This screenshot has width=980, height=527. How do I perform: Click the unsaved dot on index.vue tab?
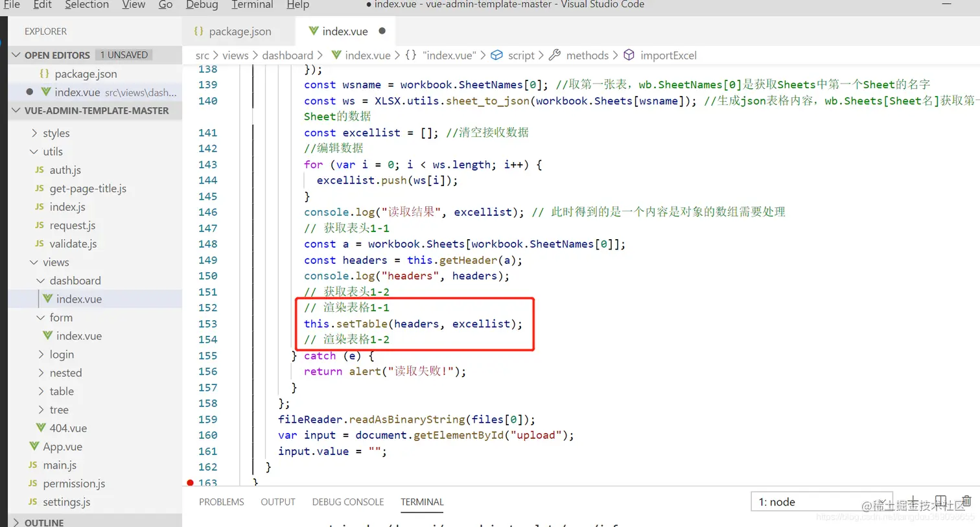382,31
